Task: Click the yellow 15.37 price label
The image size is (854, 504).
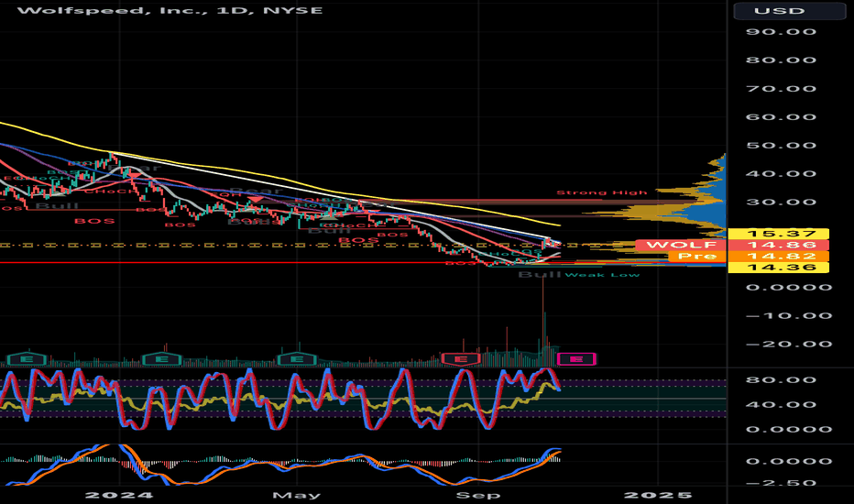Action: (x=779, y=234)
